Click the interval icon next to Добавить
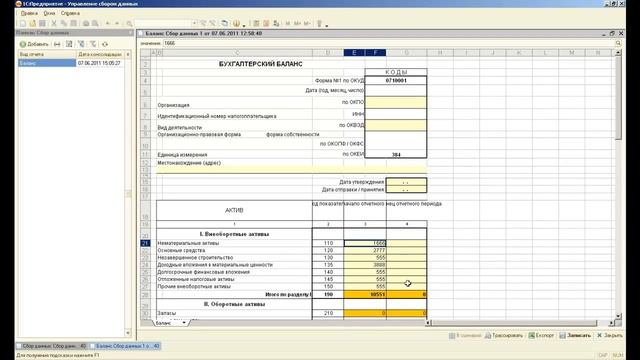Screen dimensions: 640x360 tap(57, 44)
